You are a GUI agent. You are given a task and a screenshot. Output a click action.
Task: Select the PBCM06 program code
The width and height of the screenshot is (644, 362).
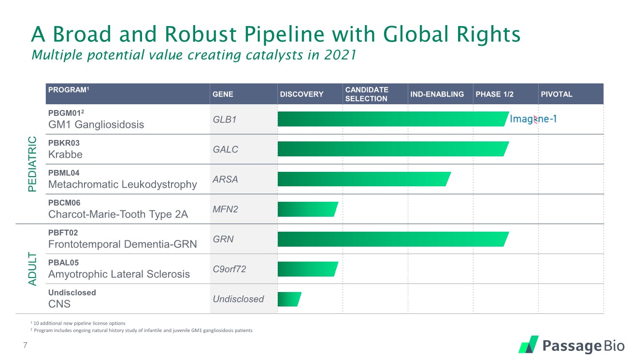(x=64, y=203)
